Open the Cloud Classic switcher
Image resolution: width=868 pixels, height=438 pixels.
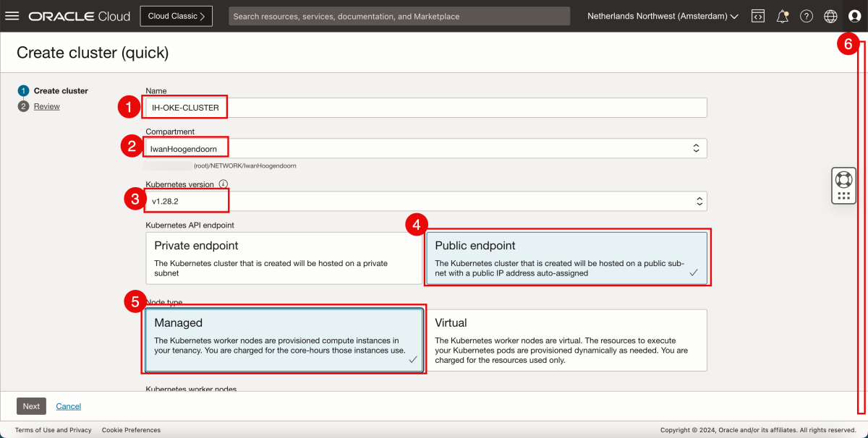click(176, 15)
